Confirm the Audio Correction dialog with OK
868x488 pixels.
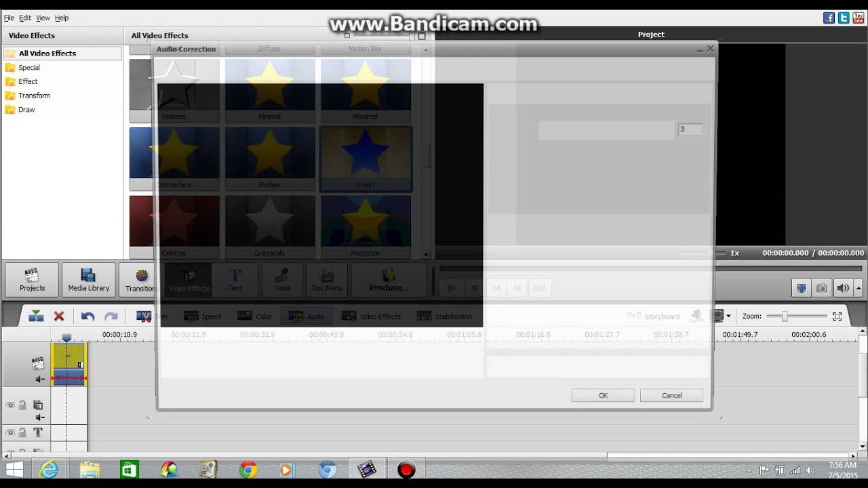(603, 395)
